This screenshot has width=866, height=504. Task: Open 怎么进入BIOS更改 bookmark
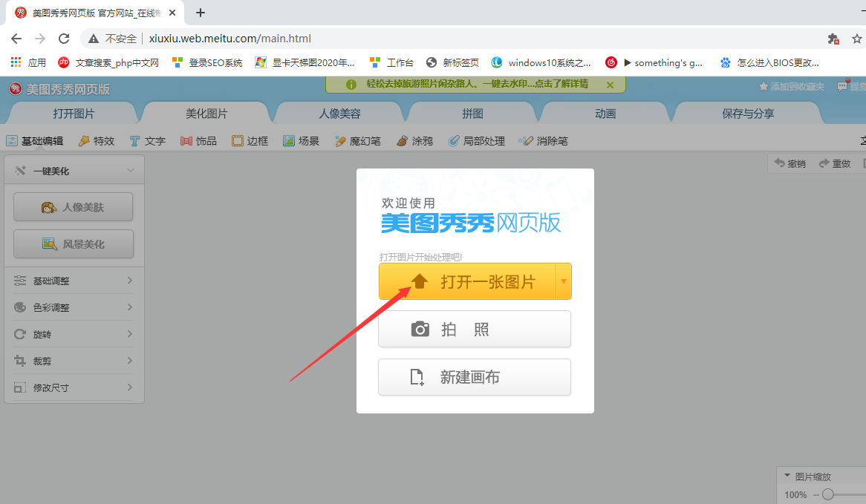[770, 62]
